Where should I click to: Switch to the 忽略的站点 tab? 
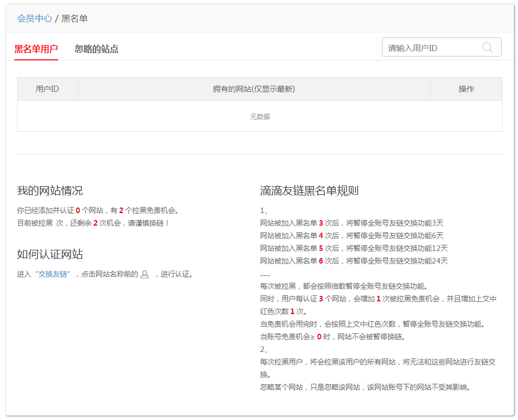coord(97,49)
